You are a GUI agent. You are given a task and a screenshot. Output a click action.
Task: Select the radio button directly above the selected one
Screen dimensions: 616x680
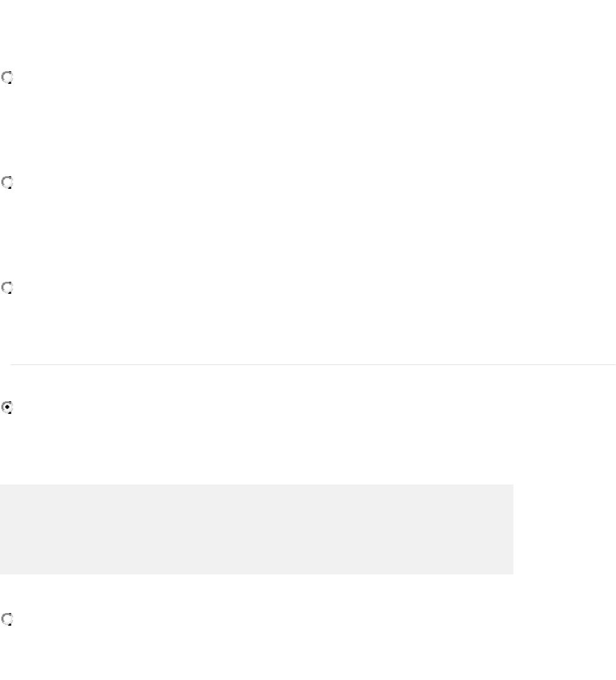[7, 288]
